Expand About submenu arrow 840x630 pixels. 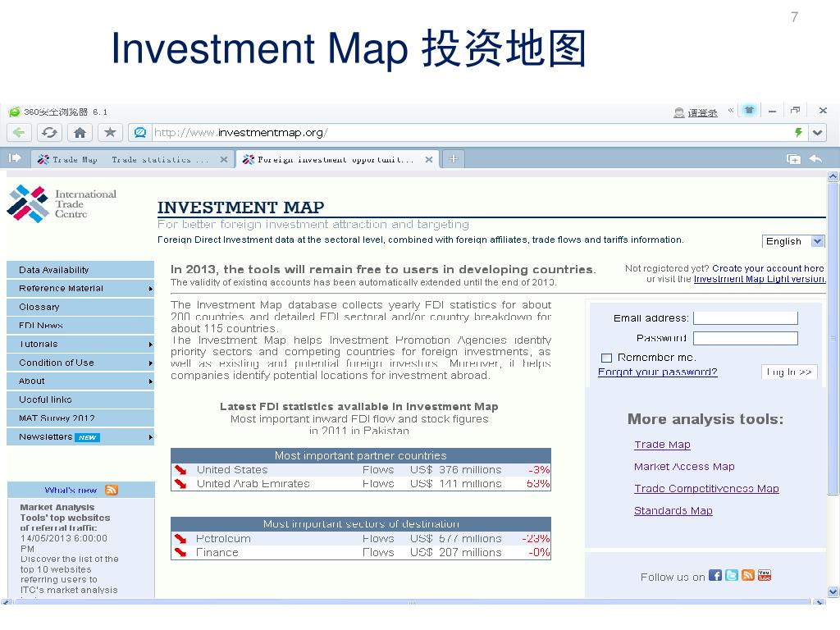pyautogui.click(x=151, y=381)
